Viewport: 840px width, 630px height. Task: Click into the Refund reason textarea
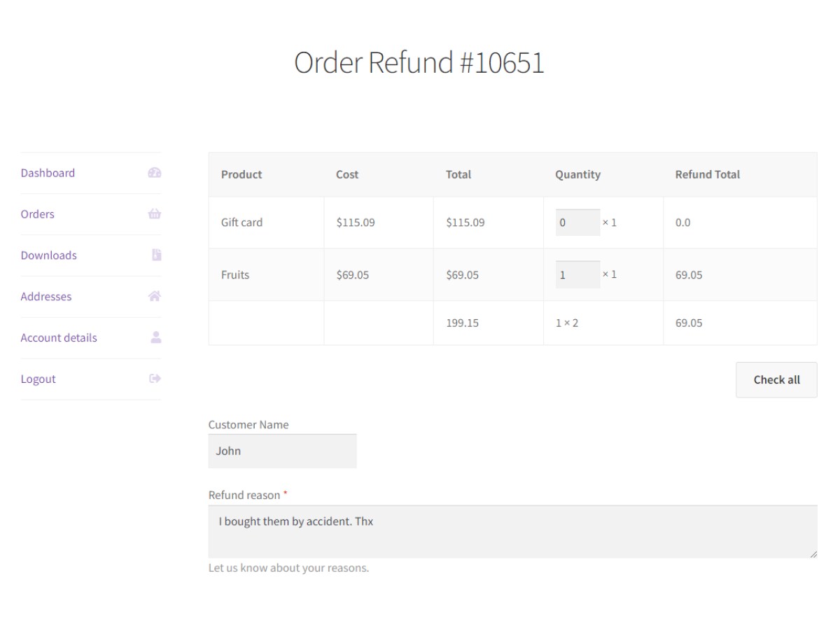coord(512,531)
